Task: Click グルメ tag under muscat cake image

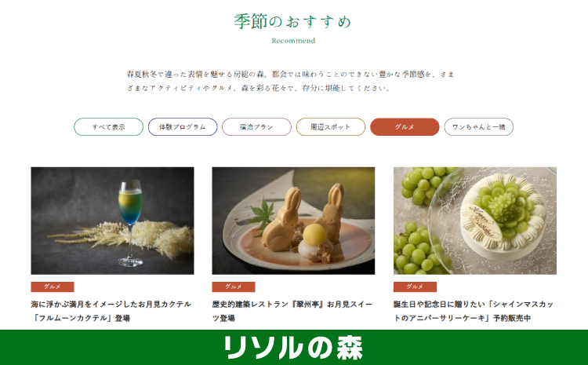Action: (x=415, y=287)
